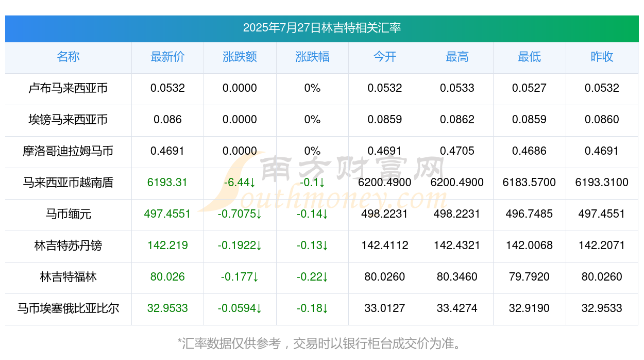Click latest price 142.219
This screenshot has height=360, width=644.
(x=167, y=246)
